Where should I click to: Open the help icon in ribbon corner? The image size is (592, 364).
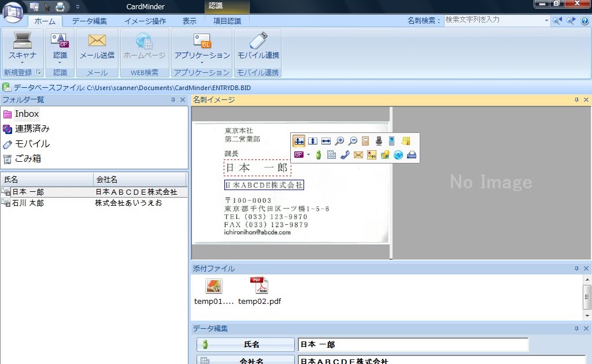point(584,21)
